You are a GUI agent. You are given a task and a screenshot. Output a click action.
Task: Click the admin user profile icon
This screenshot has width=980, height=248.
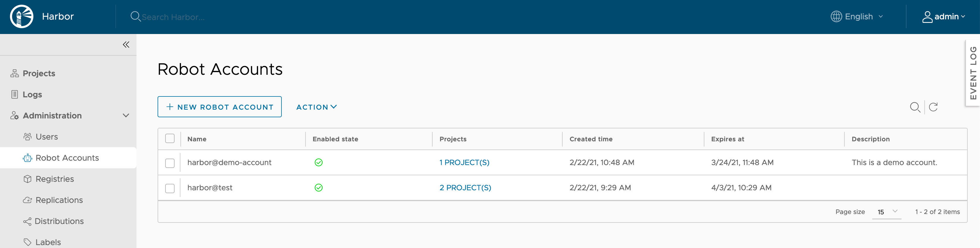[x=927, y=17]
